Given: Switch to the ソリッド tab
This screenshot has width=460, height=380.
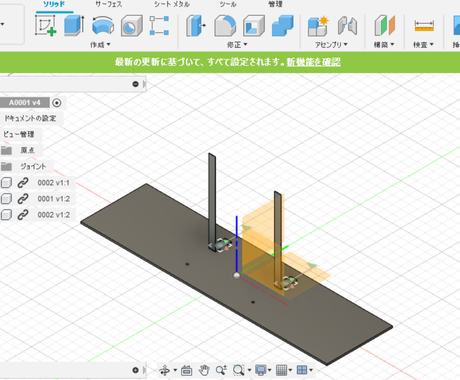Looking at the screenshot, I should tap(54, 4).
